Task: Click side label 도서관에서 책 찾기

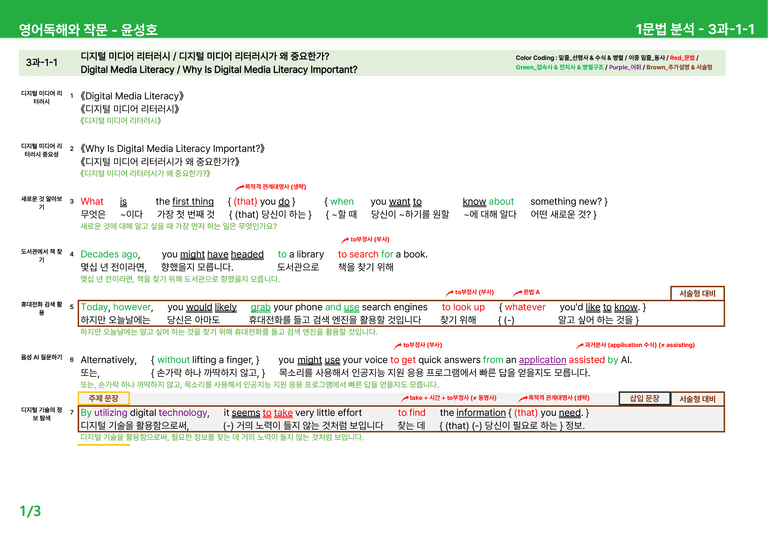Action: [42, 256]
